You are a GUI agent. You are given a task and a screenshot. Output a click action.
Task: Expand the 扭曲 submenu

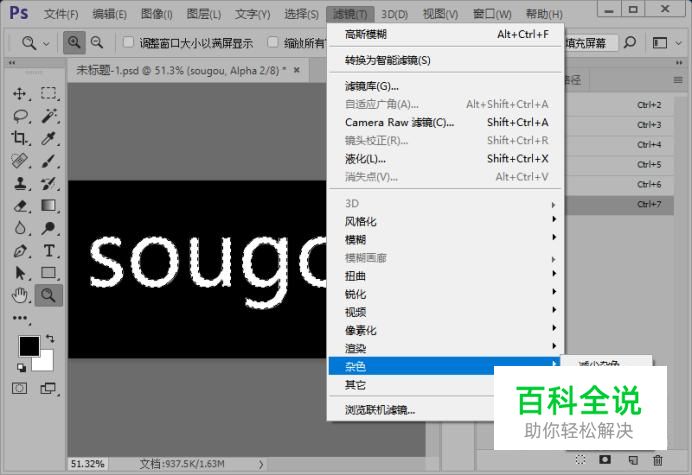445,276
